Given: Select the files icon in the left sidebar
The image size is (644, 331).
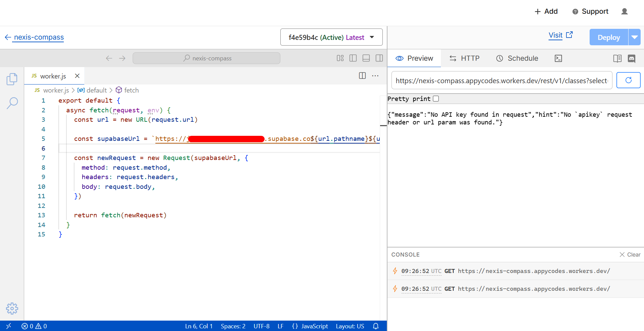Looking at the screenshot, I should (12, 79).
